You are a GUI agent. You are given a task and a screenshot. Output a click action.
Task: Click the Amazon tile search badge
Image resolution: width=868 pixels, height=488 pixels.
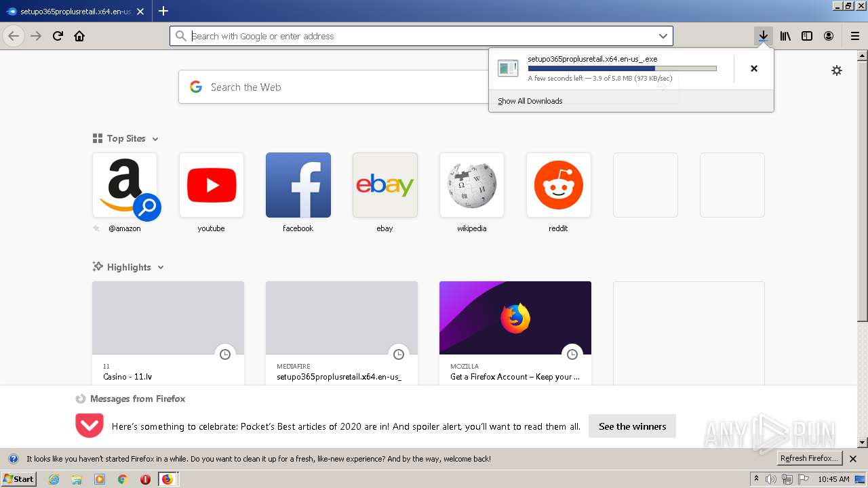(147, 207)
